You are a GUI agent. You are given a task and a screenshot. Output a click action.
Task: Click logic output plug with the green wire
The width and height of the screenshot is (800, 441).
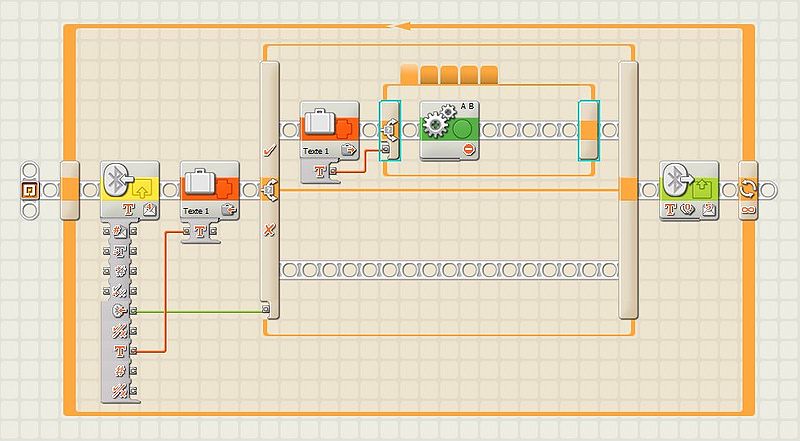pos(133,311)
